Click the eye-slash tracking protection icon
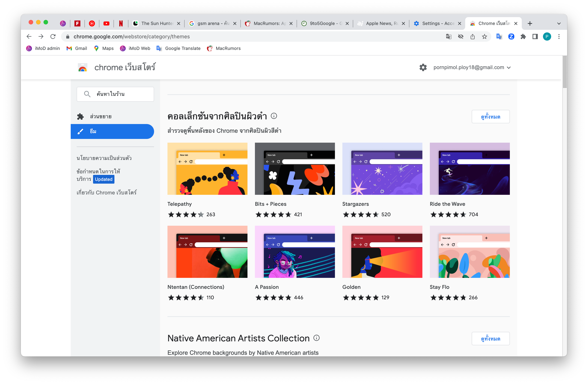Viewport: 588px width, 384px height. pos(461,37)
